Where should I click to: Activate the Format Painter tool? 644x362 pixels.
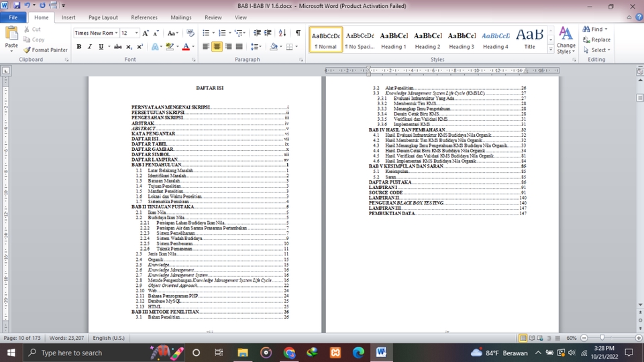(45, 50)
